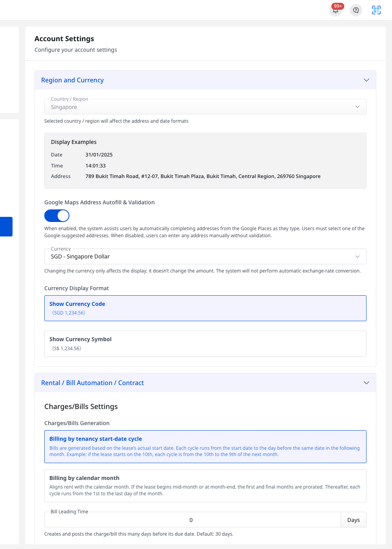
Task: Click the example address 789 Bukit Timah Road
Action: (x=203, y=176)
